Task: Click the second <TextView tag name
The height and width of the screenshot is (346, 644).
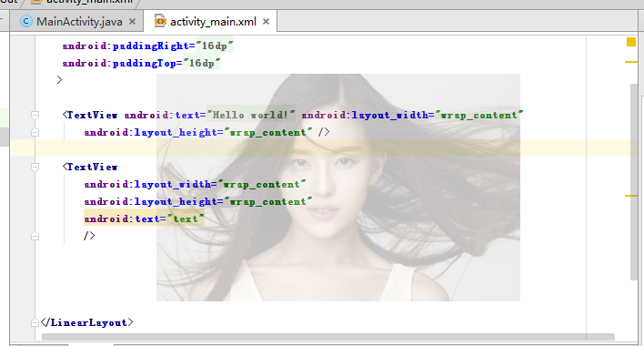Action: click(x=90, y=167)
